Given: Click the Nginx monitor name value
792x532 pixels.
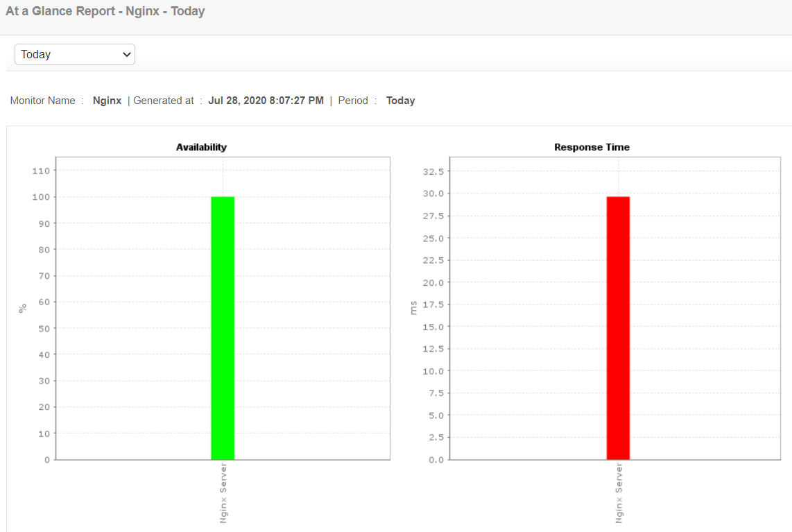Looking at the screenshot, I should click(x=107, y=101).
